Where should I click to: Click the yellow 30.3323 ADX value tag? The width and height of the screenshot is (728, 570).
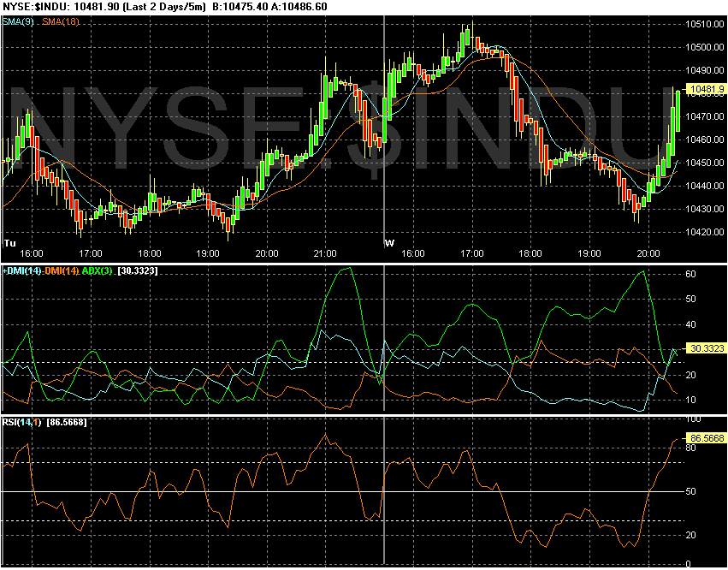pyautogui.click(x=707, y=348)
